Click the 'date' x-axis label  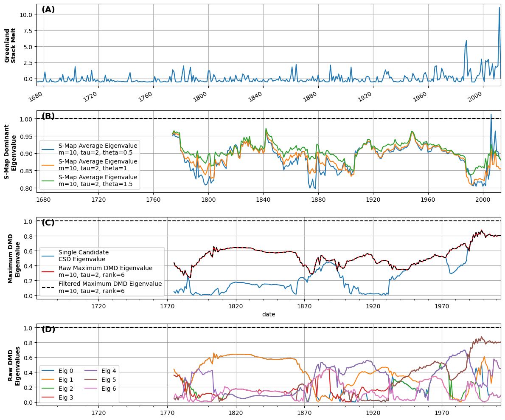(x=269, y=314)
